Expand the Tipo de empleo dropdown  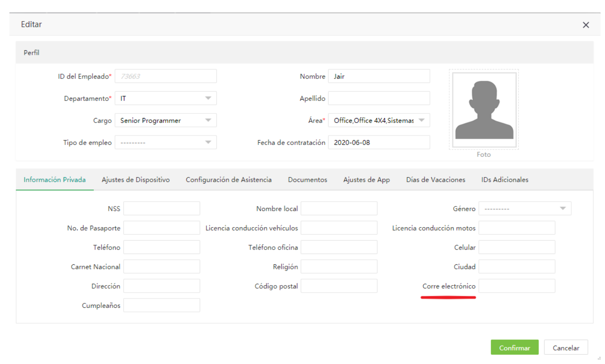[166, 142]
